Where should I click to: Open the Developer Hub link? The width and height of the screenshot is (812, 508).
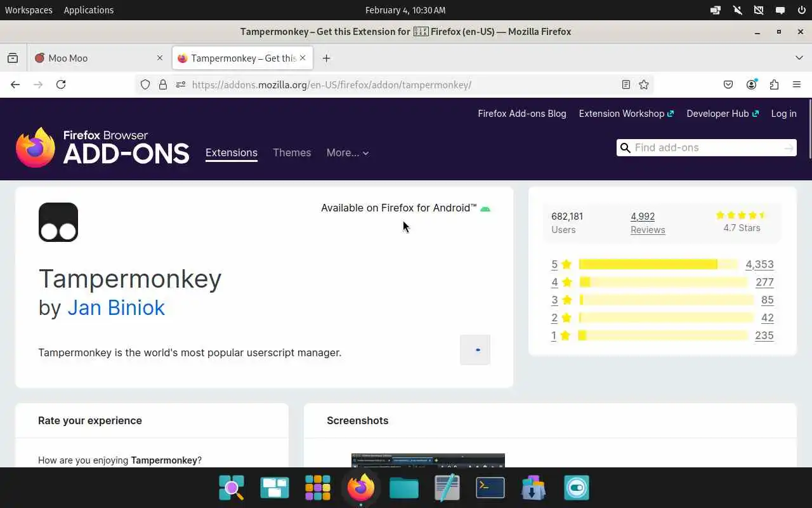(x=723, y=114)
